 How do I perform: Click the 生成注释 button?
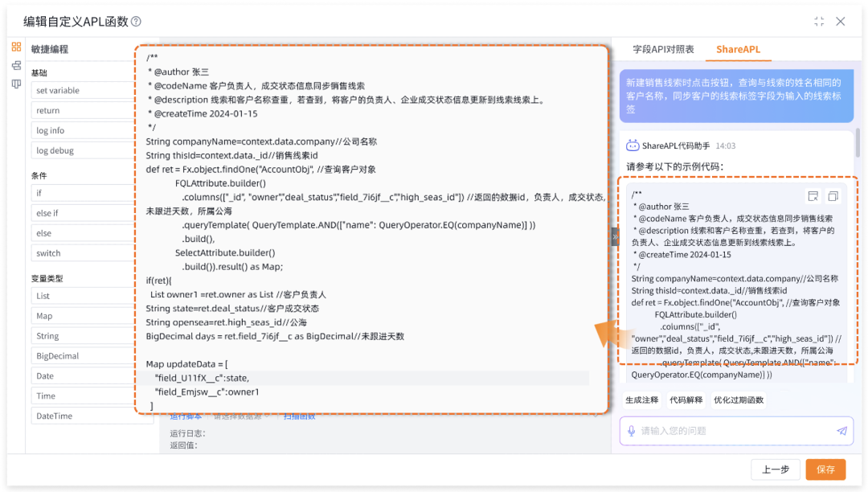pyautogui.click(x=642, y=400)
